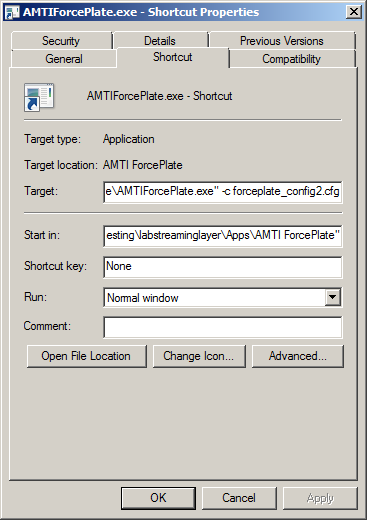Click the title bar shortcut icon
The height and width of the screenshot is (520, 367).
(13, 12)
